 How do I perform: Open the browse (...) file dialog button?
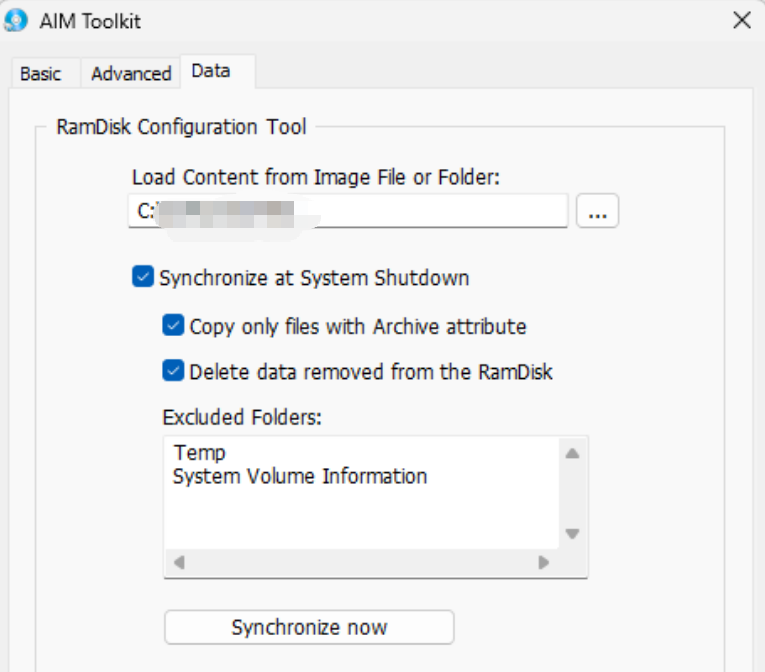597,211
